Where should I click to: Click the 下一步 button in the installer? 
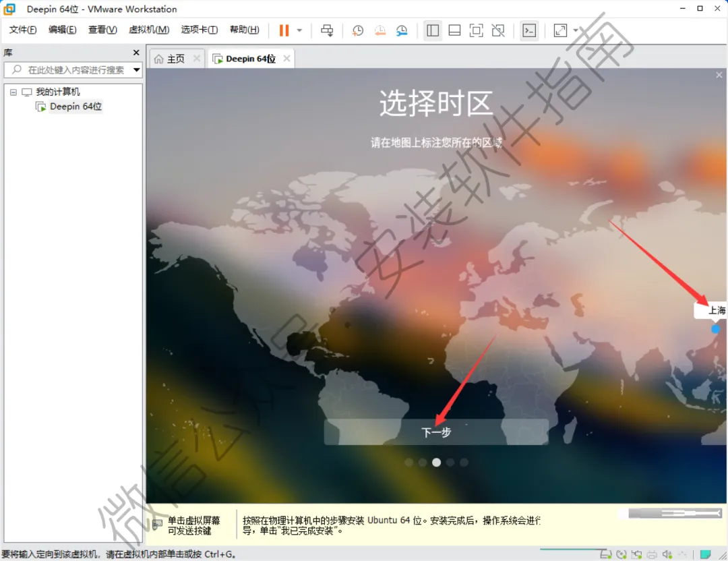click(x=436, y=432)
